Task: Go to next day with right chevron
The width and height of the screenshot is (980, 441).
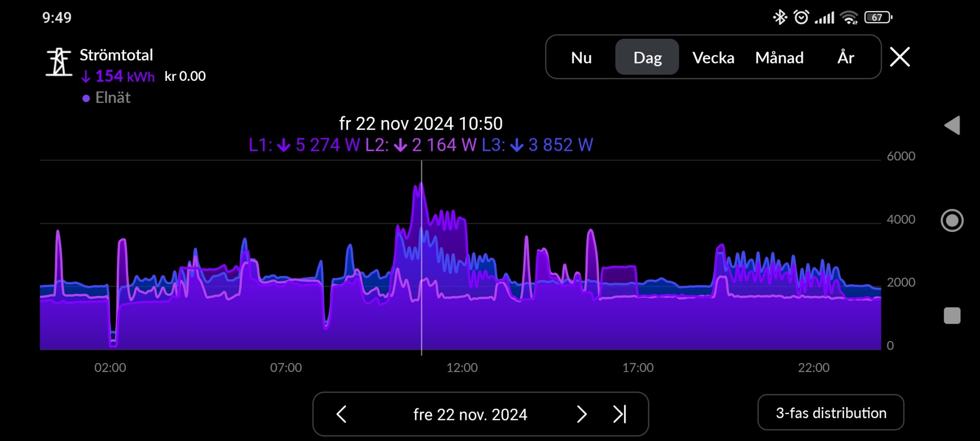Action: [581, 414]
